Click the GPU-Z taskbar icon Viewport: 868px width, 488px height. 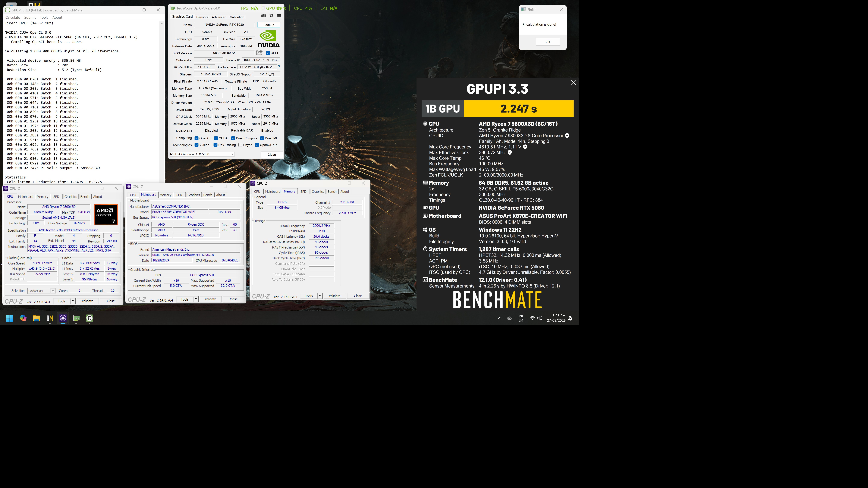76,318
